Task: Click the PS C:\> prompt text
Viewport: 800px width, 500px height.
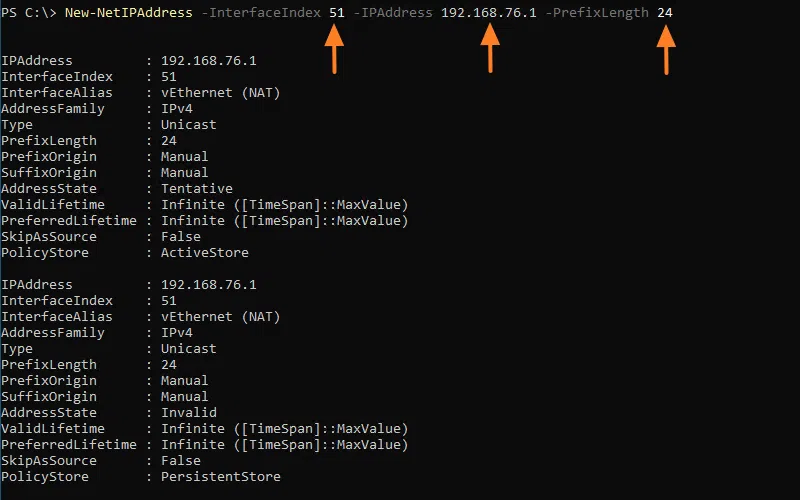Action: coord(29,12)
